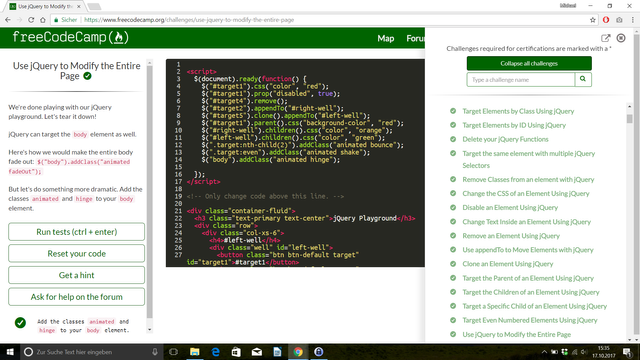Click line 14 body addClass code
The image size is (640, 360).
(x=270, y=160)
